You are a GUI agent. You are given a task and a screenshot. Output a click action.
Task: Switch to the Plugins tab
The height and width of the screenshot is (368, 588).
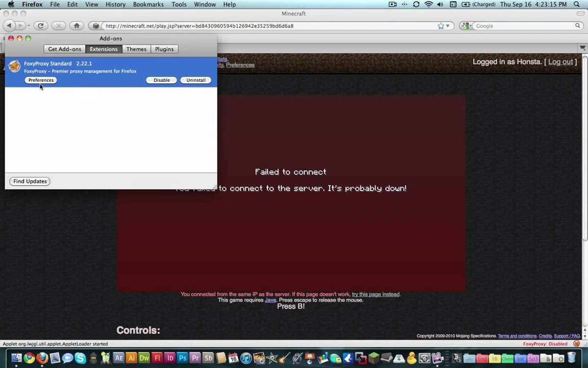click(164, 49)
